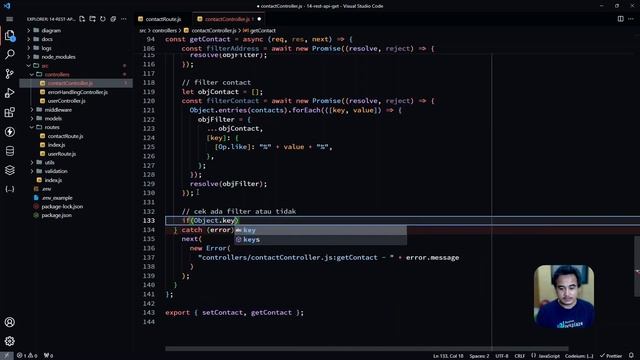Open the Database extension view
The width and height of the screenshot is (640, 360).
[x=10, y=151]
